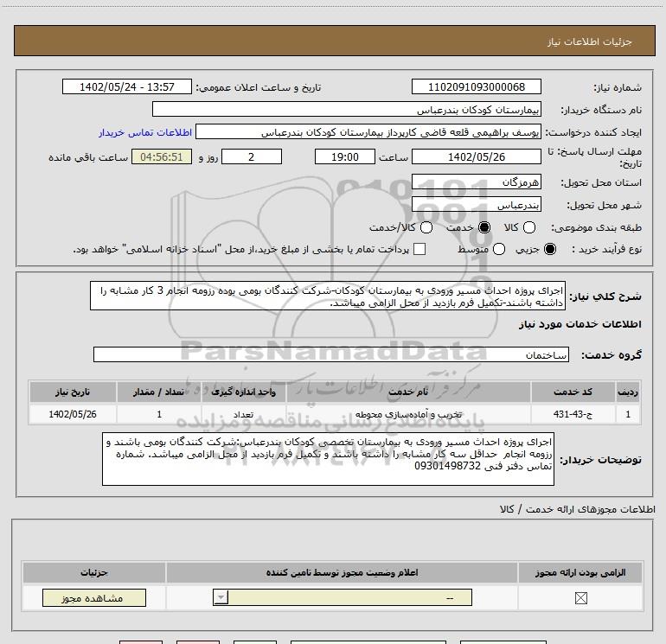Screen dimensions: 666x644
Task: Click the الزامی بودن ارائه مجوز column header
Action: click(x=580, y=572)
